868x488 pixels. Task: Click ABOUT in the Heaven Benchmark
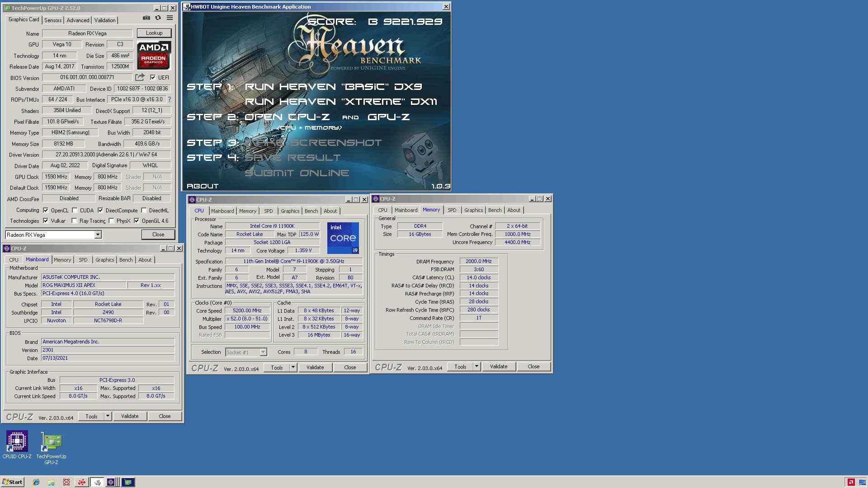coord(203,186)
